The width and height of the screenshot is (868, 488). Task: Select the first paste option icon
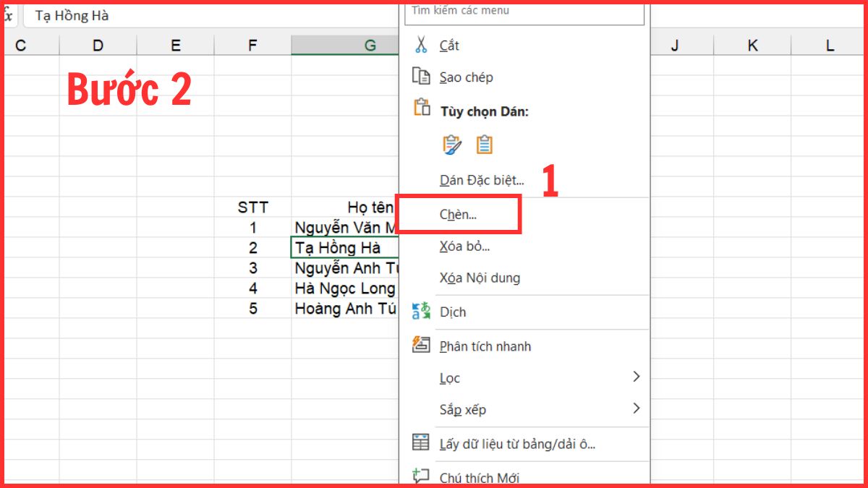451,144
